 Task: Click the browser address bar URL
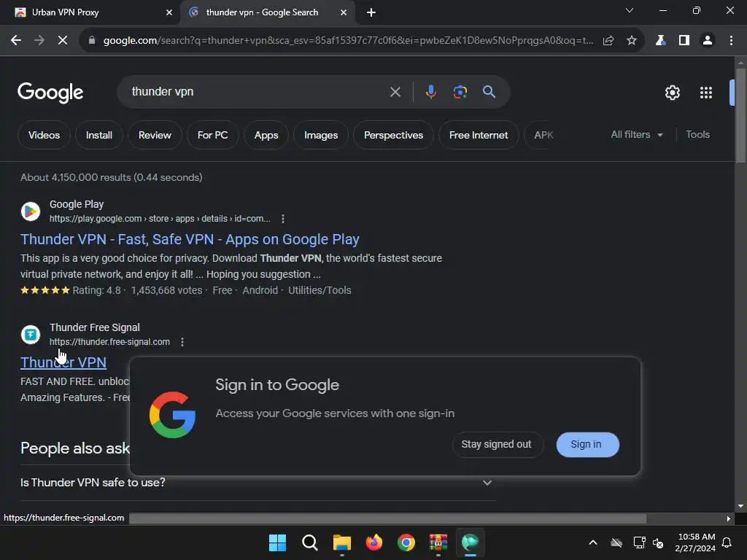point(348,41)
